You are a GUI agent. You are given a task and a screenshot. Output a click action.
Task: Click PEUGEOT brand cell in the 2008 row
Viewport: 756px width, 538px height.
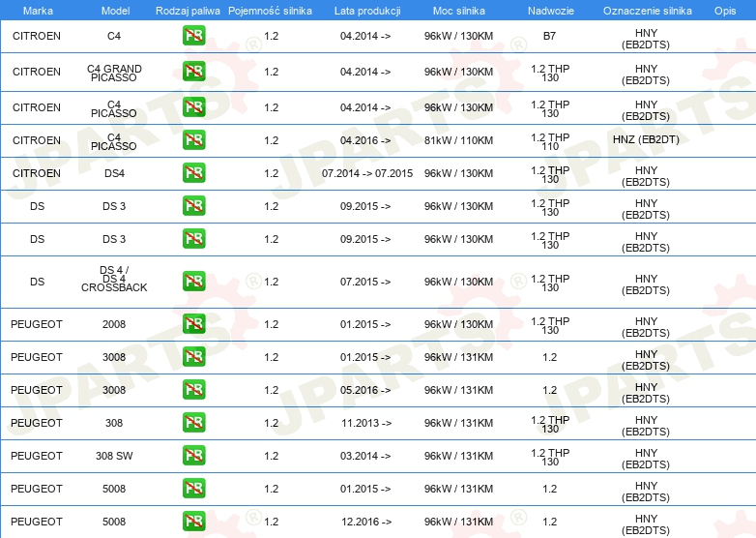point(37,324)
